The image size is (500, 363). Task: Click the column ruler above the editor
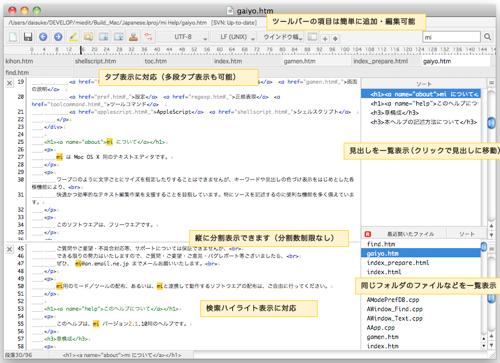tap(262, 50)
